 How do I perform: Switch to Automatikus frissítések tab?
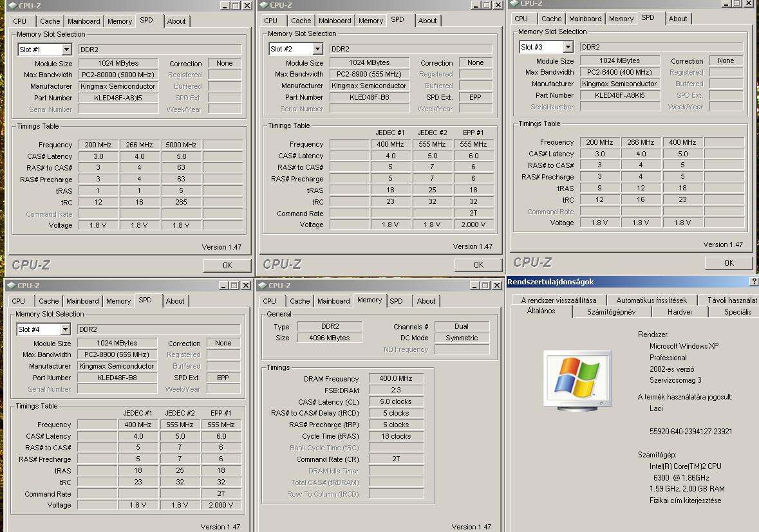point(651,300)
